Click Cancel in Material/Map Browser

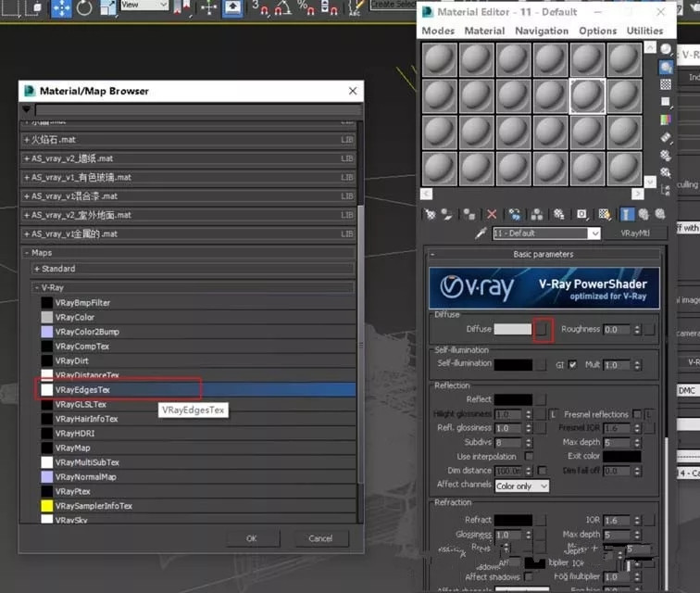(x=320, y=538)
